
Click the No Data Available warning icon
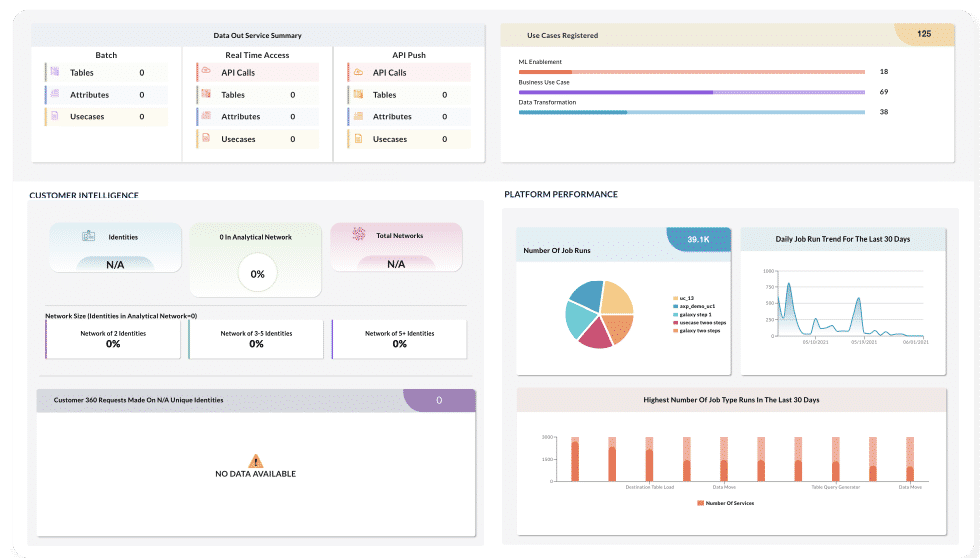[256, 461]
